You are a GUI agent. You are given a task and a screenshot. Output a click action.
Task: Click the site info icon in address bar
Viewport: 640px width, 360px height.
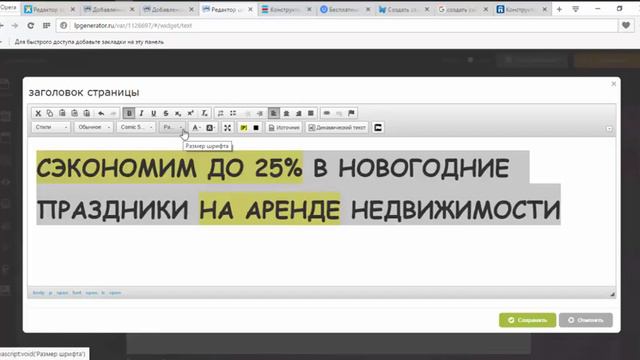[63, 25]
